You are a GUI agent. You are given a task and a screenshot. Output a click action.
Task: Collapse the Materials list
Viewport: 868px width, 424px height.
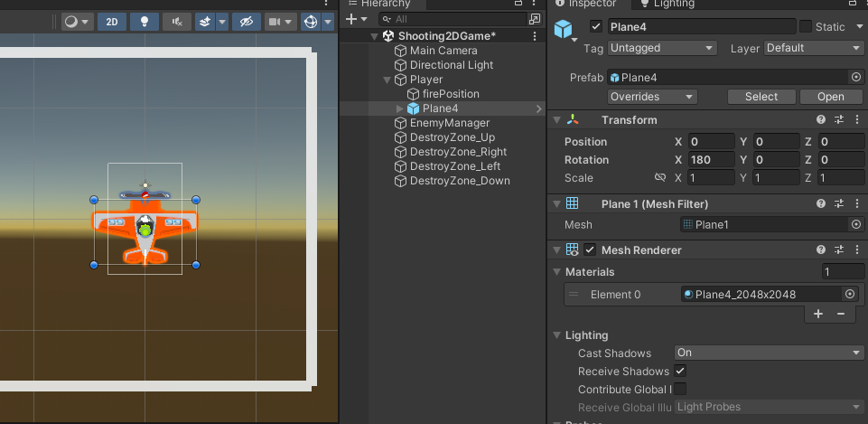[556, 272]
